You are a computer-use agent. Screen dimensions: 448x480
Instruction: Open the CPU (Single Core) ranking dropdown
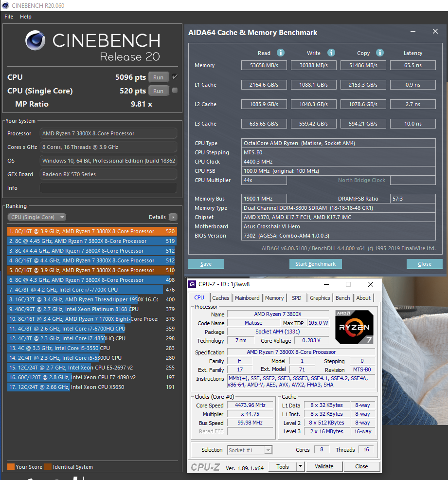(x=36, y=217)
